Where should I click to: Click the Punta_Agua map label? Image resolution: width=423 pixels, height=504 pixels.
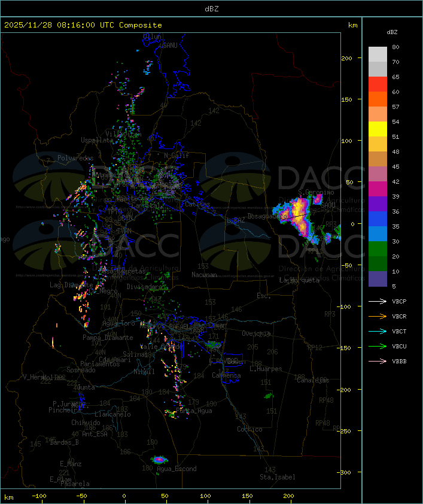[x=194, y=411]
